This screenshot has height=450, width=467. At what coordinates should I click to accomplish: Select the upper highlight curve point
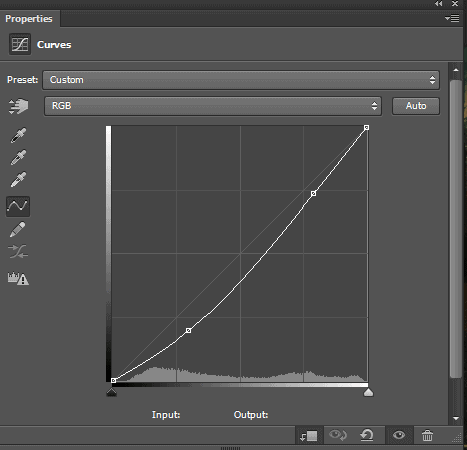point(313,193)
